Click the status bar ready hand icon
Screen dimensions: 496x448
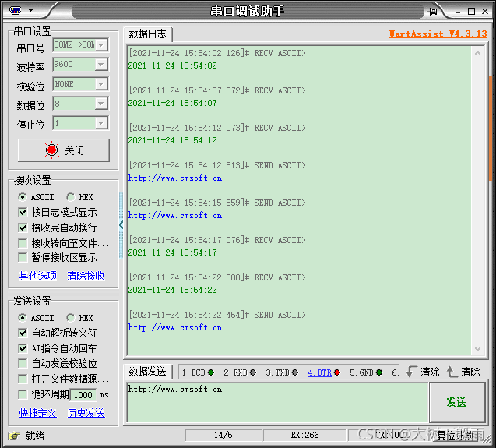[14, 436]
